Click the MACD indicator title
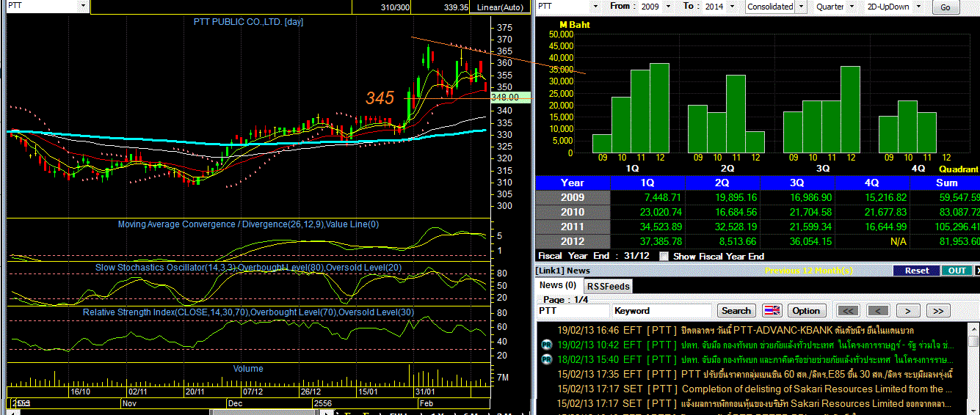The width and height of the screenshot is (980, 415). coord(250,224)
